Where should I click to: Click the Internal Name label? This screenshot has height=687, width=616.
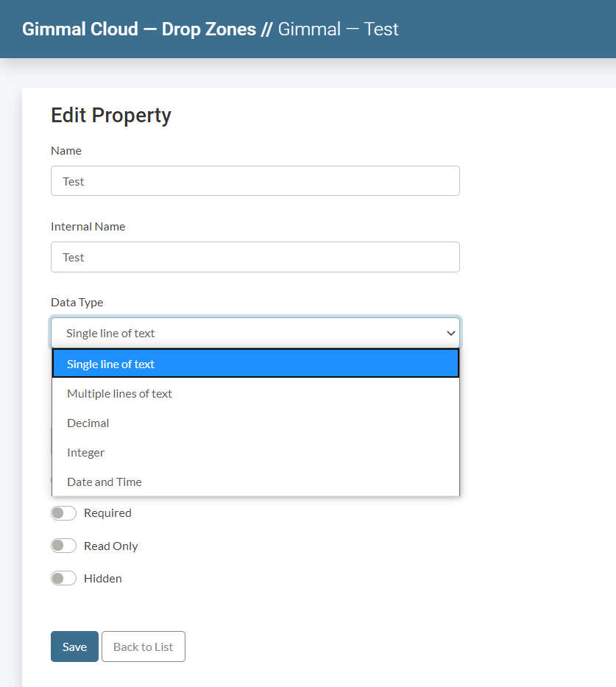[88, 226]
